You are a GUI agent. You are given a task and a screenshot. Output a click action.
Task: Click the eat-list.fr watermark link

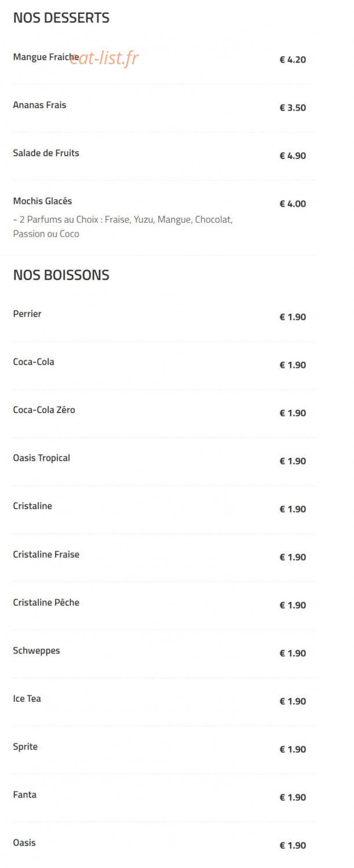tap(104, 58)
